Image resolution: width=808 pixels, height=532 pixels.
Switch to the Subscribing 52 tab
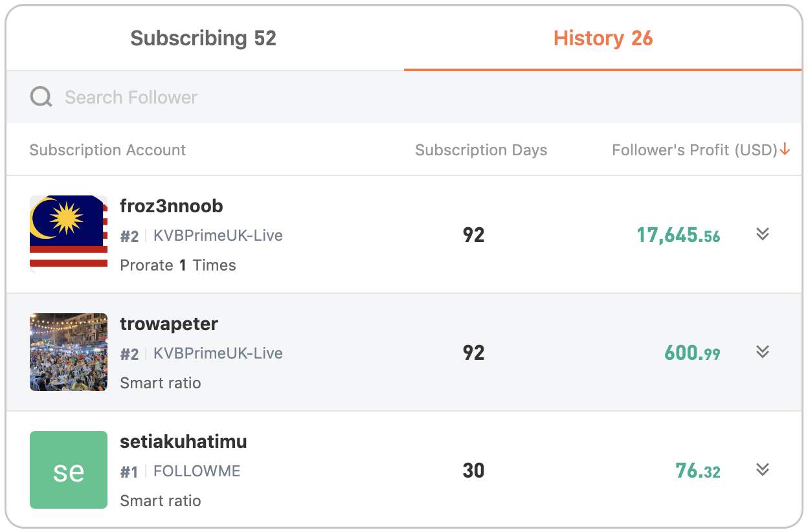[203, 38]
